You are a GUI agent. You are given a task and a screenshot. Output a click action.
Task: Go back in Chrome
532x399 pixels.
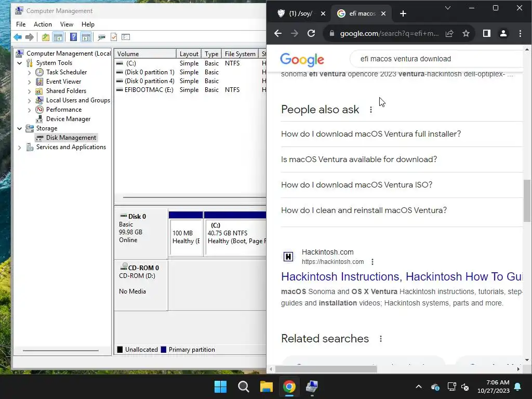pos(278,33)
